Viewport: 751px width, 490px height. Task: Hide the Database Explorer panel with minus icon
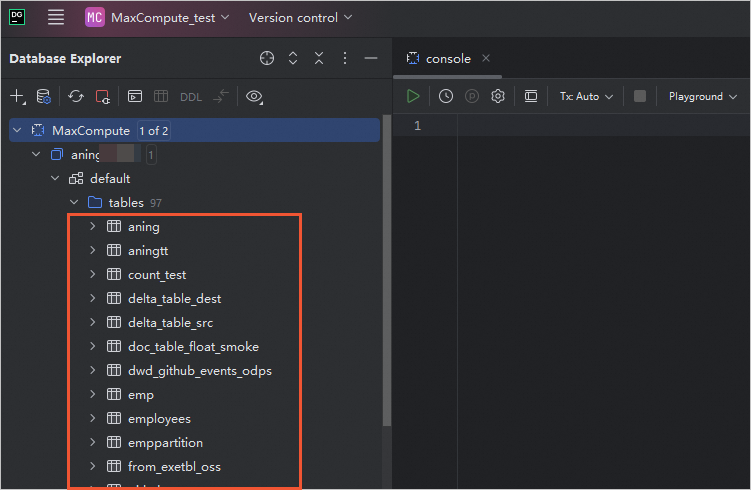(371, 58)
